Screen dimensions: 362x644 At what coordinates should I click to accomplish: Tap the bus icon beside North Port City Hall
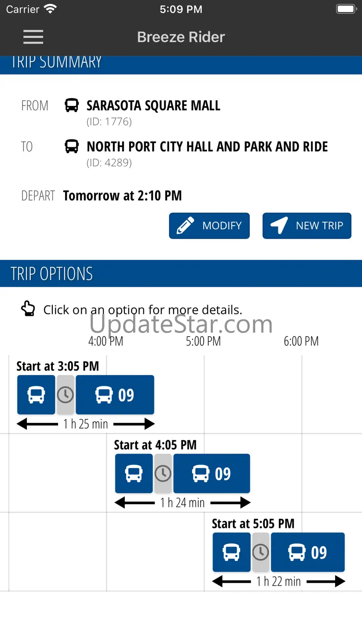pos(71,147)
